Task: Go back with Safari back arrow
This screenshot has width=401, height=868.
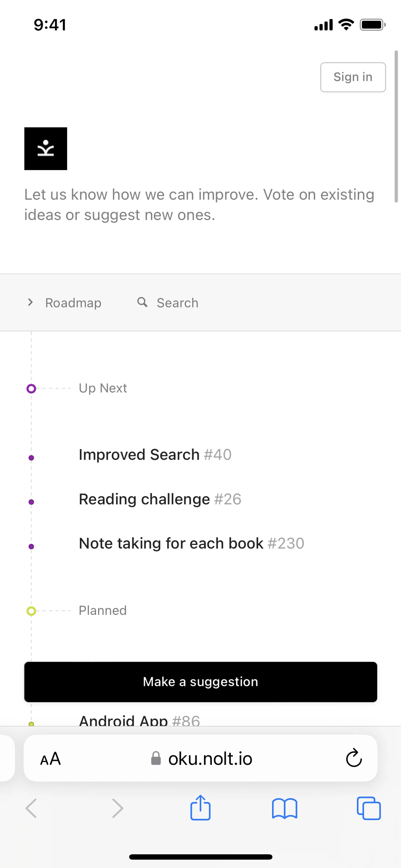Action: 31,808
